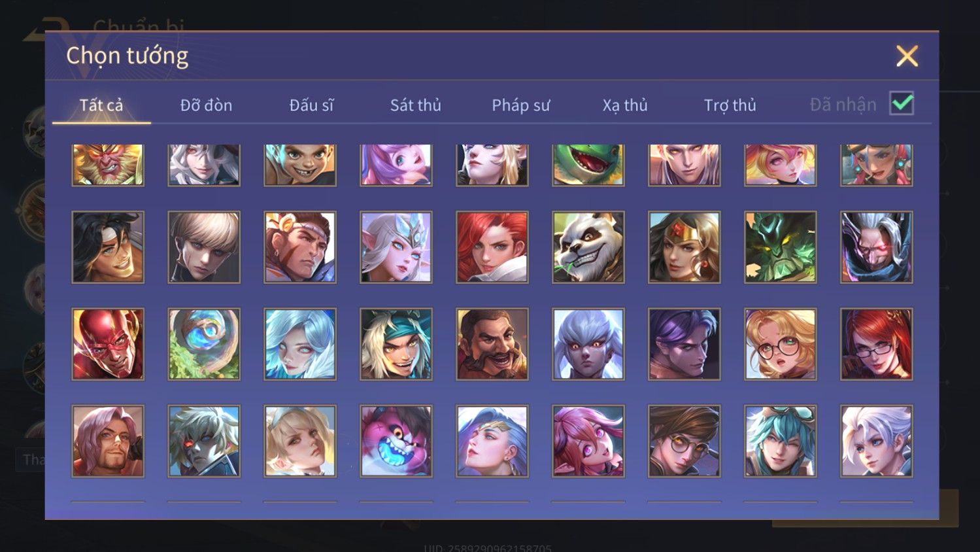Choose the red-haired woman with glasses

pyautogui.click(x=877, y=344)
